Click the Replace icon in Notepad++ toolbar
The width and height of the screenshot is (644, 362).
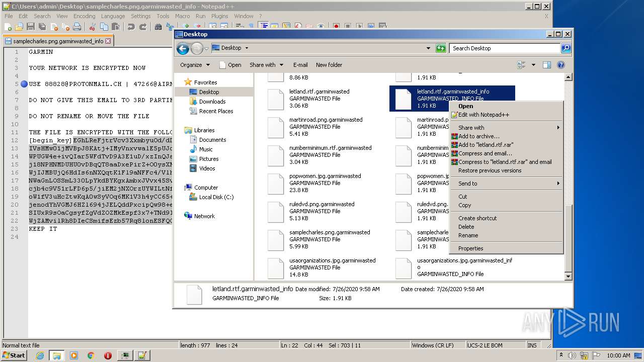point(170,27)
